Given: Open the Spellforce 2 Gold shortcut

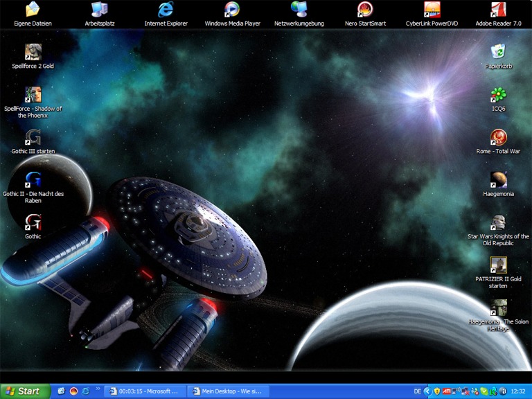Looking at the screenshot, I should tap(33, 53).
